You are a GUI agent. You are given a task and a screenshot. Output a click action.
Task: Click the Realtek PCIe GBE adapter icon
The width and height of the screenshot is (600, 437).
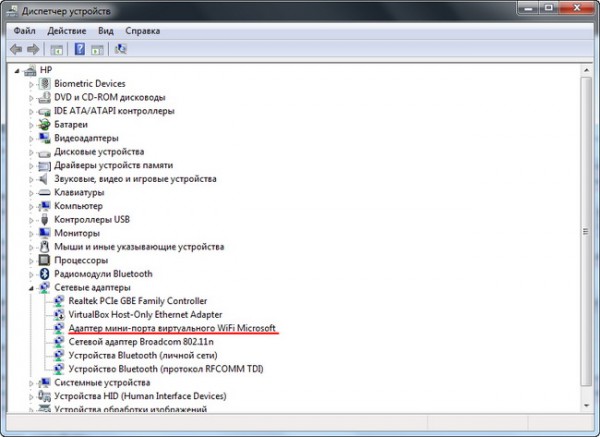point(59,301)
